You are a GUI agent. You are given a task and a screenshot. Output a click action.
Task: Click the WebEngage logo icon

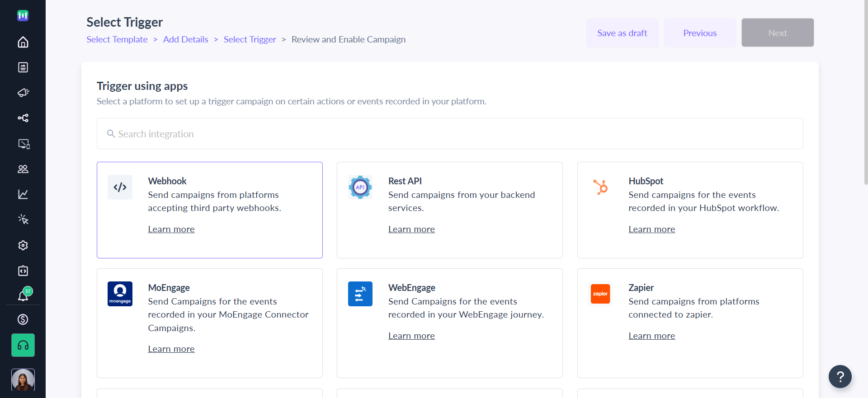click(x=360, y=294)
